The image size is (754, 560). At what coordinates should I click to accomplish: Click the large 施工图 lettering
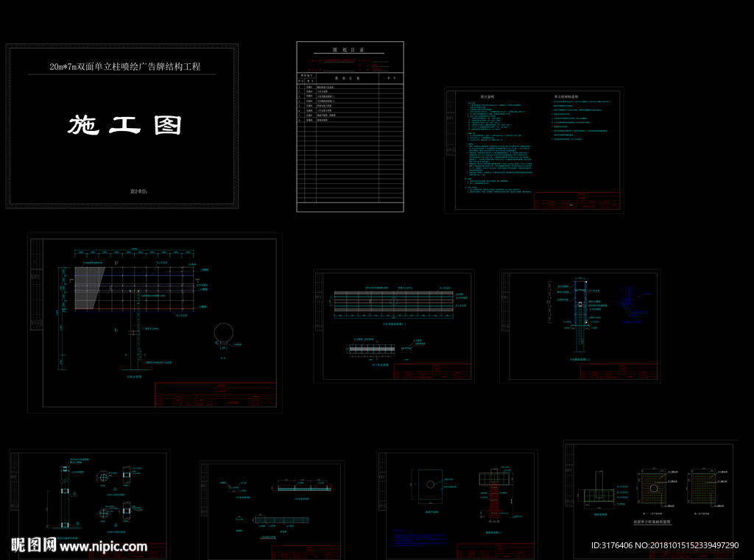pyautogui.click(x=124, y=125)
